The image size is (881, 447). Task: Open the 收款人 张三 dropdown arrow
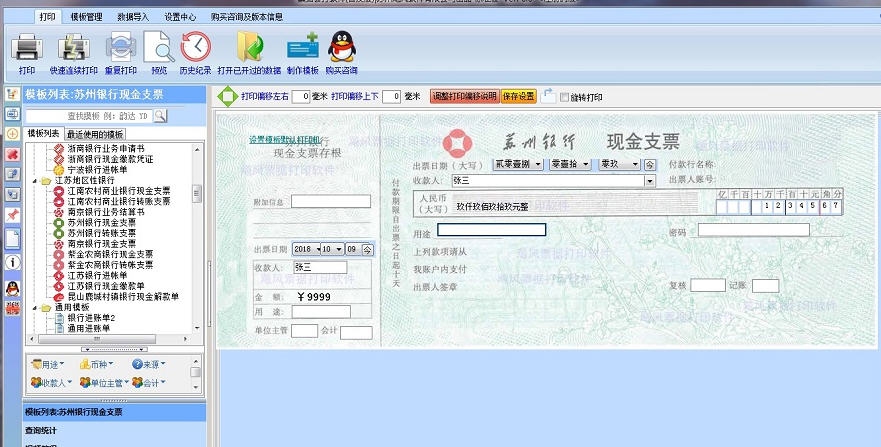[x=650, y=181]
